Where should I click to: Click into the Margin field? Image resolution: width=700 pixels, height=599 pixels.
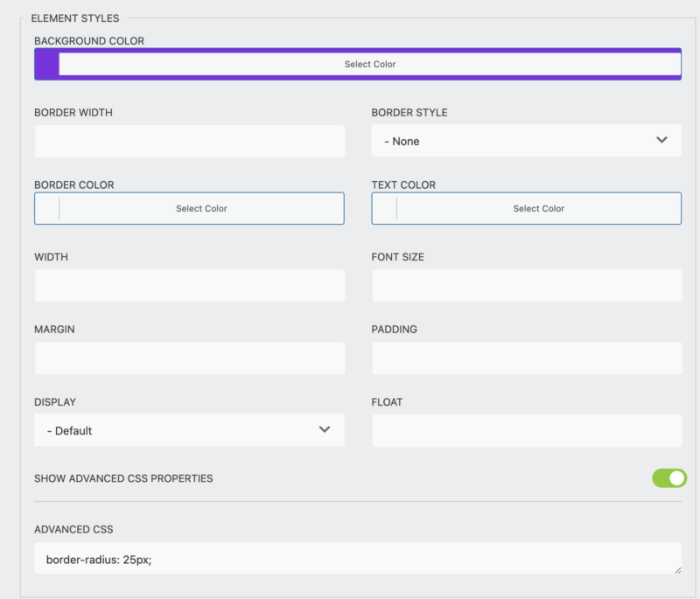pos(190,359)
